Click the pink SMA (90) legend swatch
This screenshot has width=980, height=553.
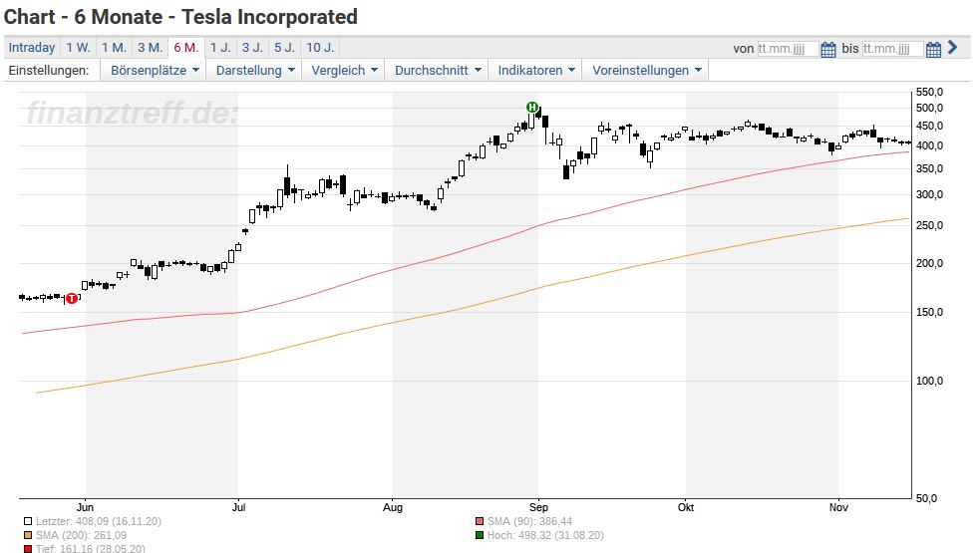tap(480, 521)
